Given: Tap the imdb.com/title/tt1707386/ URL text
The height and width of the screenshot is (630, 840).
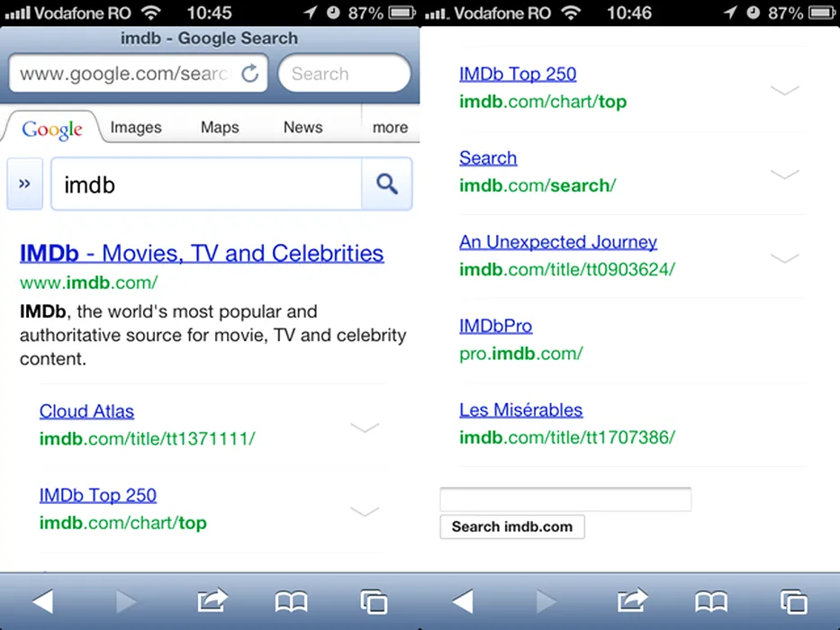Looking at the screenshot, I should 567,437.
